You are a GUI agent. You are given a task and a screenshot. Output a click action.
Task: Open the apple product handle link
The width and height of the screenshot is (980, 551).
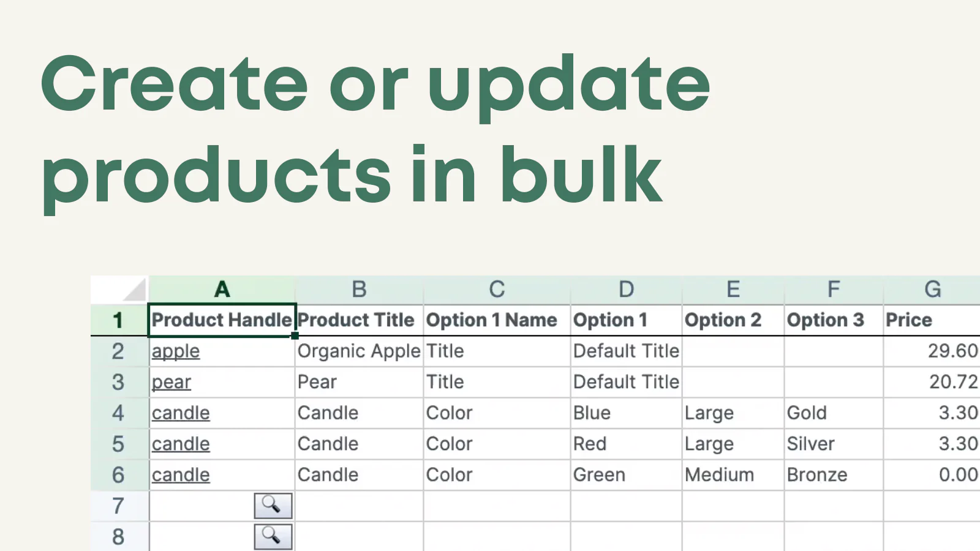pyautogui.click(x=176, y=351)
